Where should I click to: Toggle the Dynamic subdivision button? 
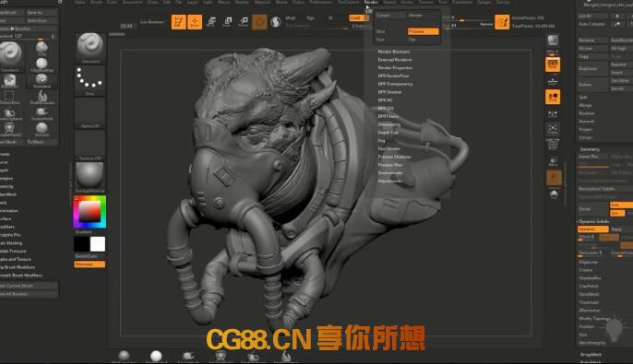(x=592, y=229)
